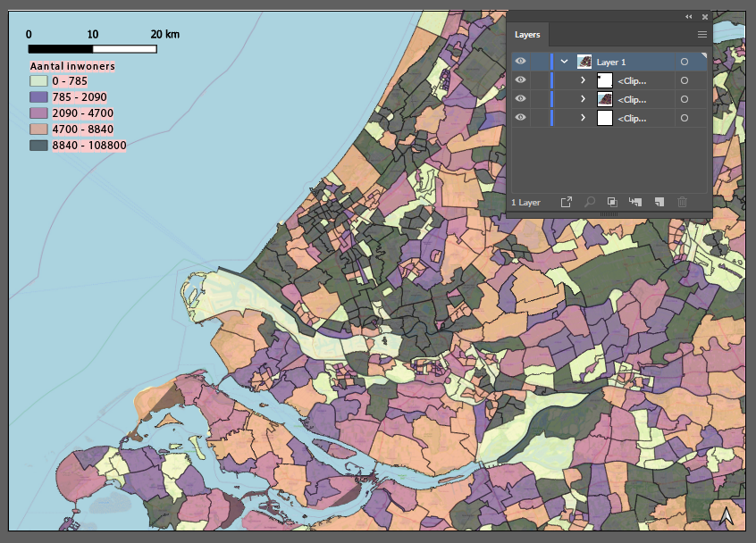Toggle visibility of the first Clip Group
The image size is (756, 543).
click(x=521, y=80)
